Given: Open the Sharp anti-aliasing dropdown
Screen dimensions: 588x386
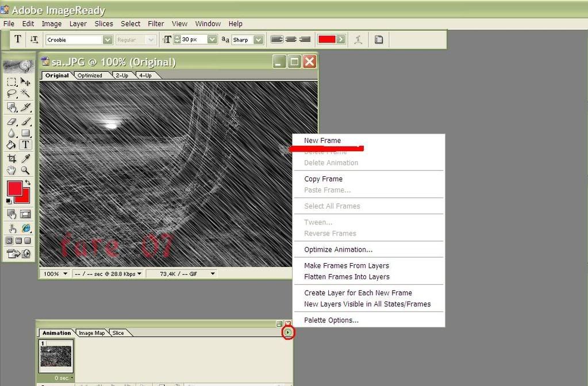Looking at the screenshot, I should coord(259,40).
